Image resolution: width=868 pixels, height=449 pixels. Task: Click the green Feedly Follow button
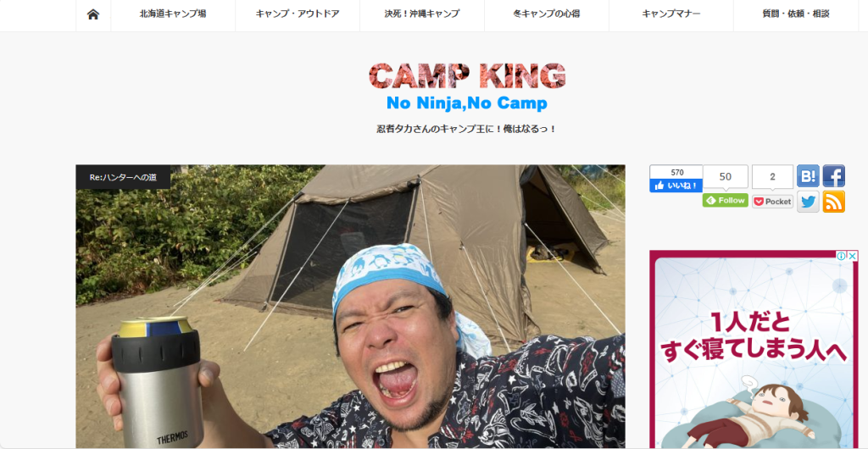tap(726, 200)
